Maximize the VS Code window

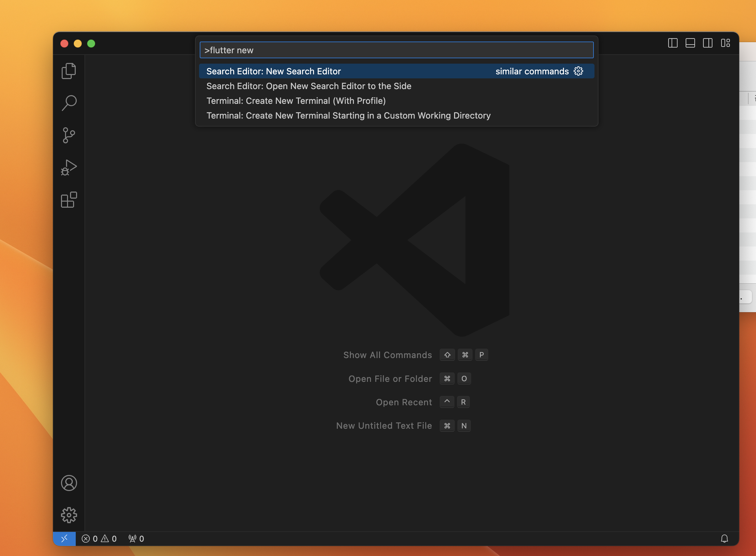click(91, 44)
